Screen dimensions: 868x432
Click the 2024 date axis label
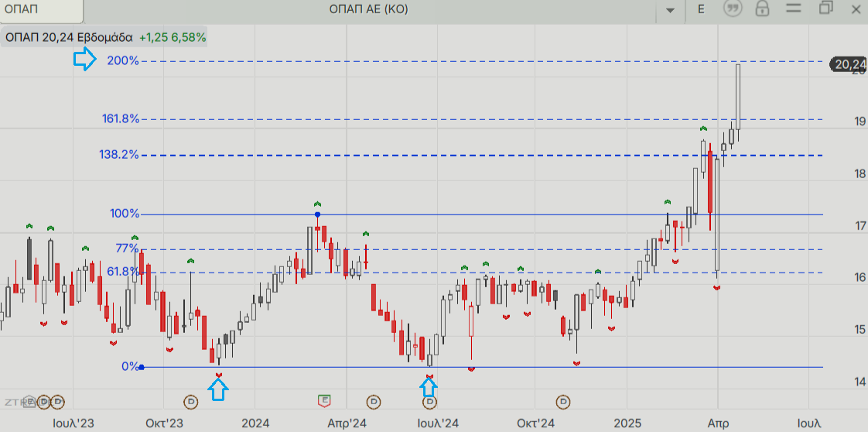point(255,423)
